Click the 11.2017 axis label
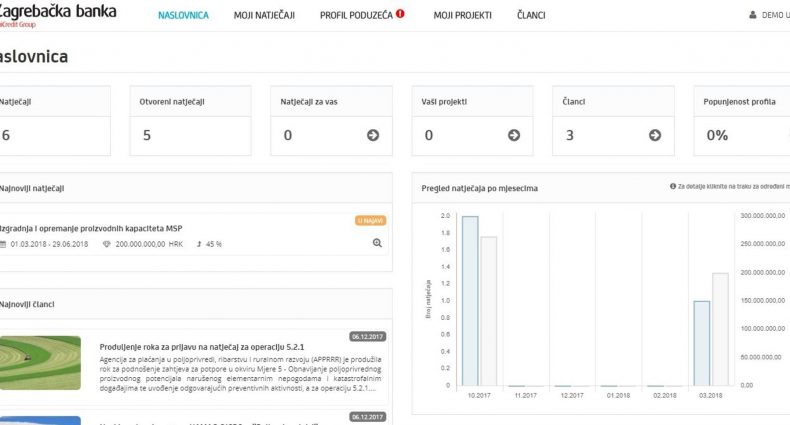This screenshot has width=790, height=425. coord(525,396)
